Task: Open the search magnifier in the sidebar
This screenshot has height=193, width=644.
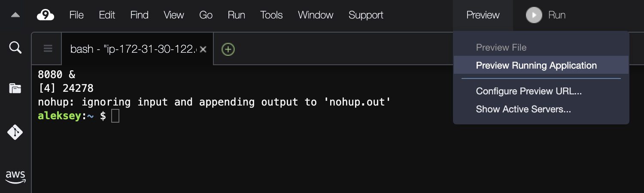Action: coord(15,47)
